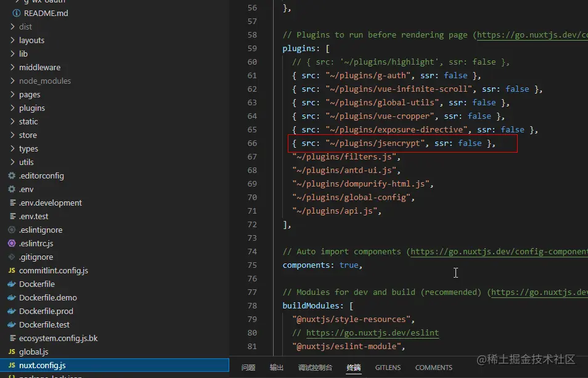Image resolution: width=588 pixels, height=378 pixels.
Task: Click the "~/plugins/antd-ui.js" string
Action: (345, 170)
